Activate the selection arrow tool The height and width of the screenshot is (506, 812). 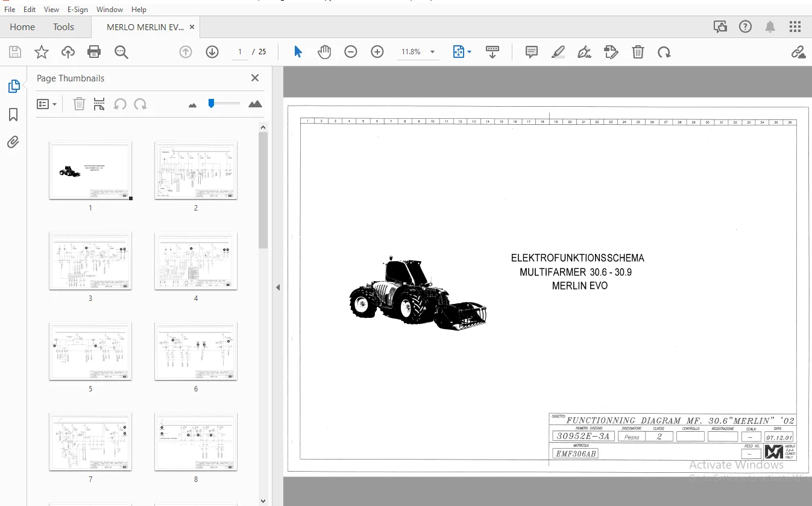pyautogui.click(x=298, y=52)
